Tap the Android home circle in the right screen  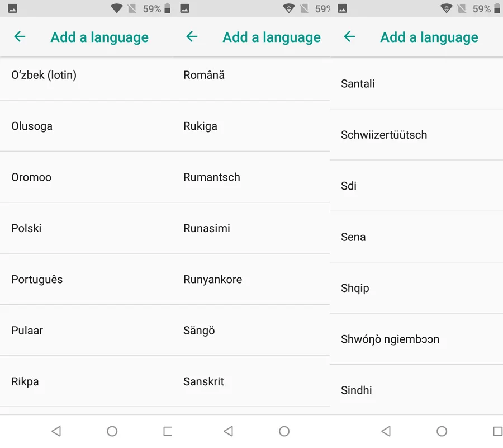442,431
